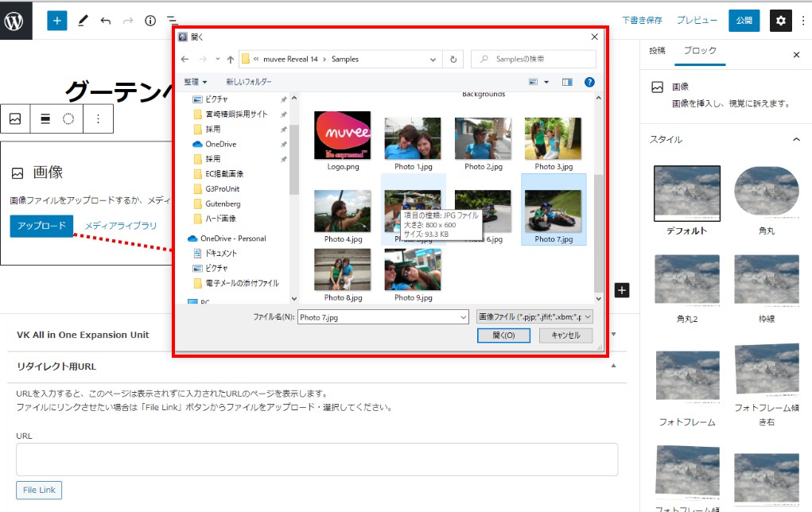Click the help question mark icon in the dialog

pyautogui.click(x=589, y=82)
